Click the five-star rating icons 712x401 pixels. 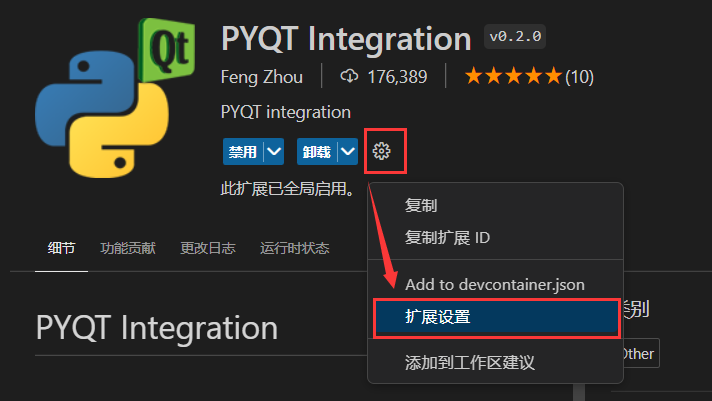point(513,76)
